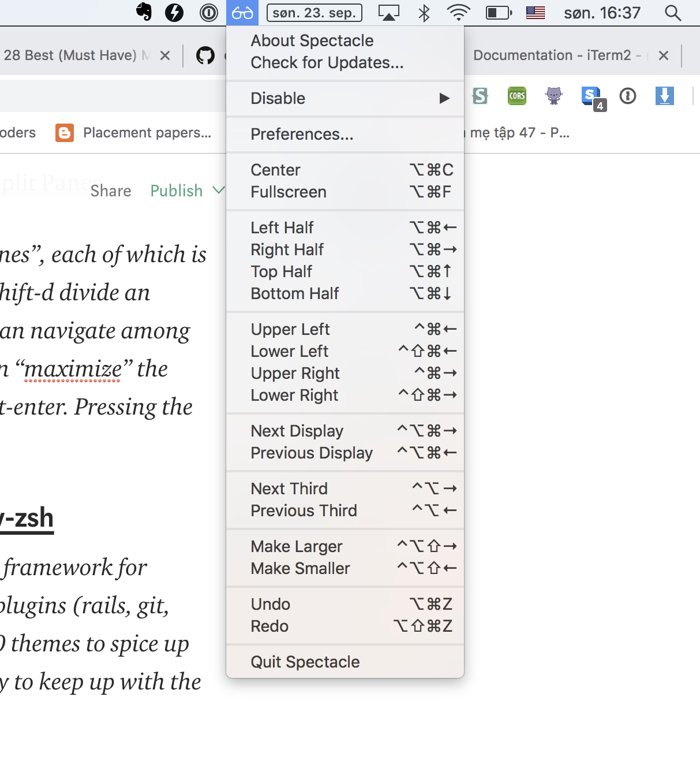700x764 pixels.
Task: Click the green S browser extension icon
Action: (x=480, y=96)
